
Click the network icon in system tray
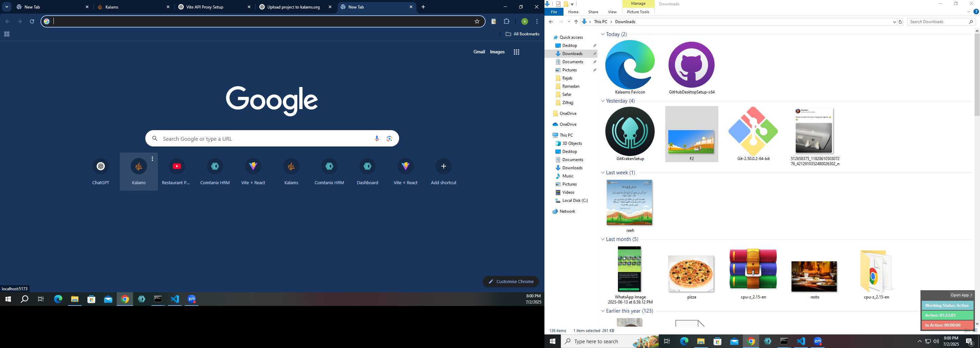[928, 341]
